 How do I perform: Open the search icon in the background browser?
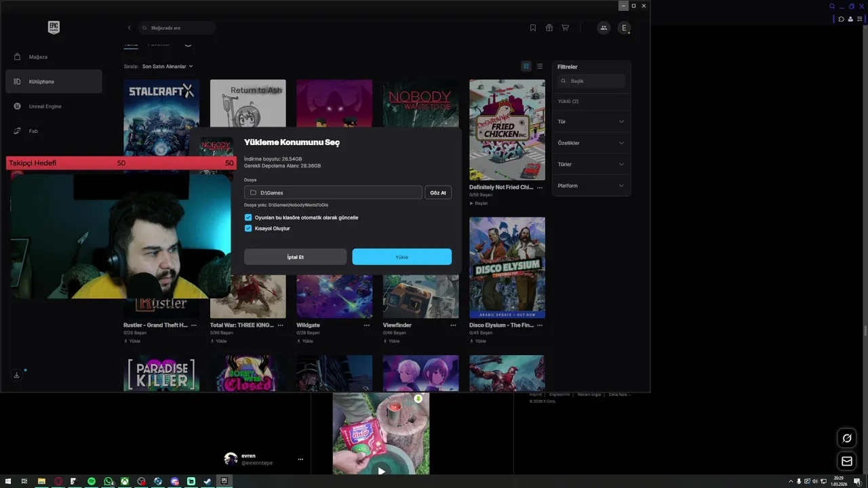point(832,6)
